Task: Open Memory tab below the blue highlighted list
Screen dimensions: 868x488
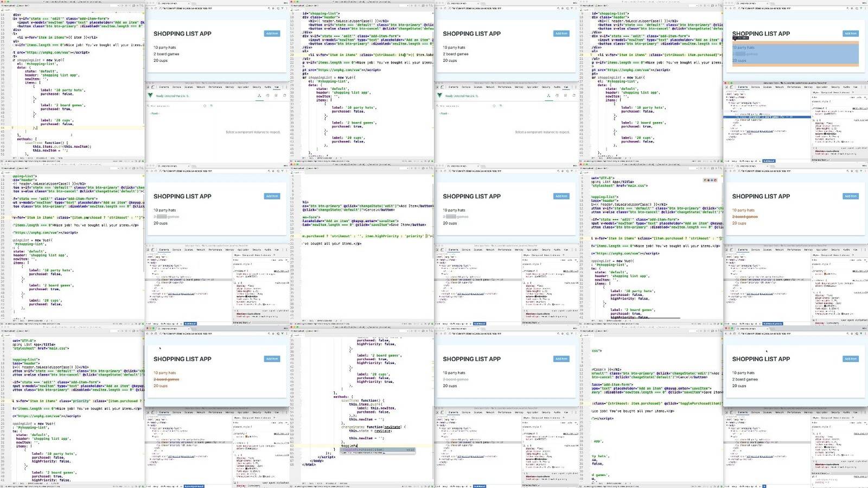Action: 808,87
